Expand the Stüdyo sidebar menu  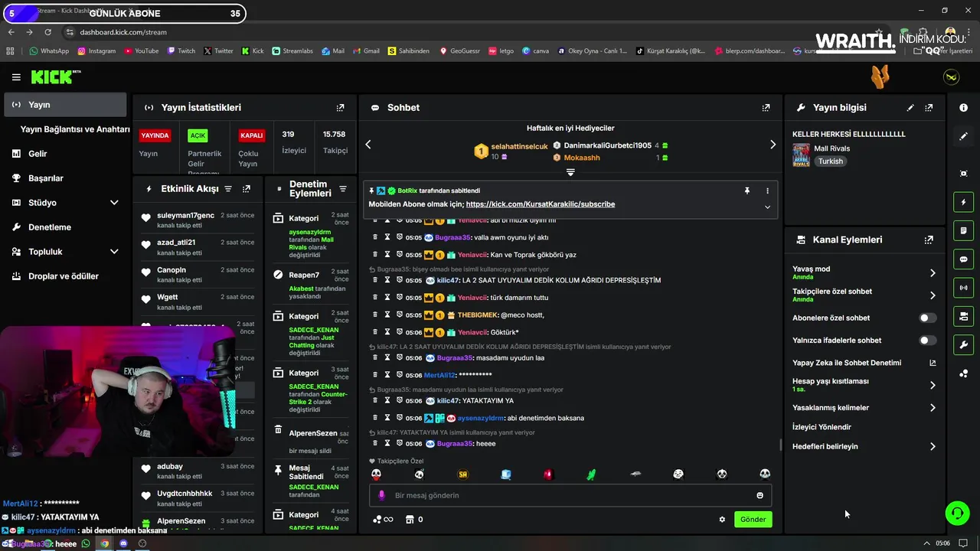tap(114, 203)
